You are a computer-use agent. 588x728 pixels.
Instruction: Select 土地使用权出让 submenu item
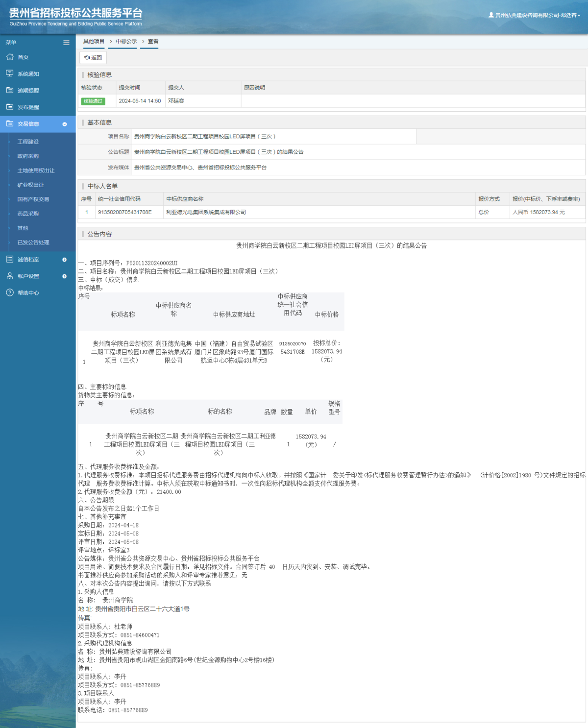[x=36, y=170]
